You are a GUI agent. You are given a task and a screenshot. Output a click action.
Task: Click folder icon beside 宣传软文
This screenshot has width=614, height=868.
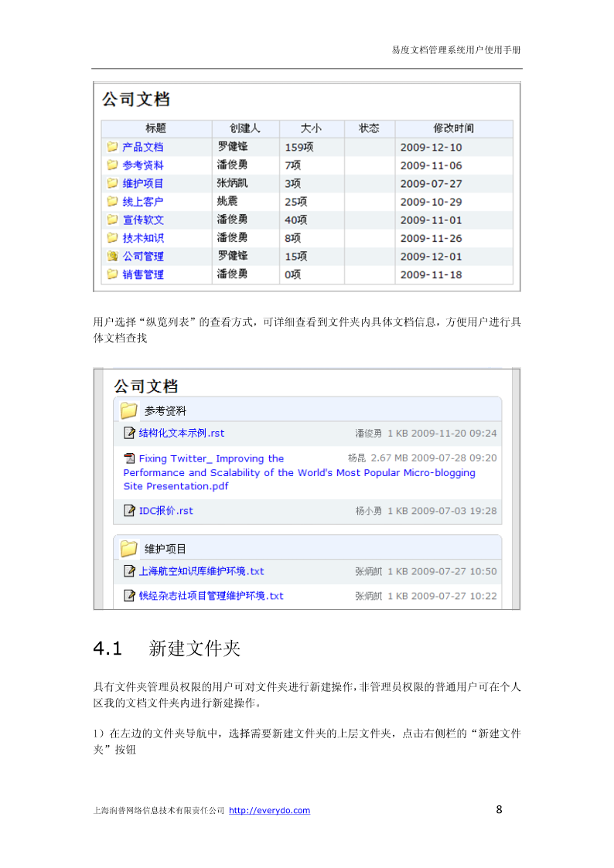(112, 220)
